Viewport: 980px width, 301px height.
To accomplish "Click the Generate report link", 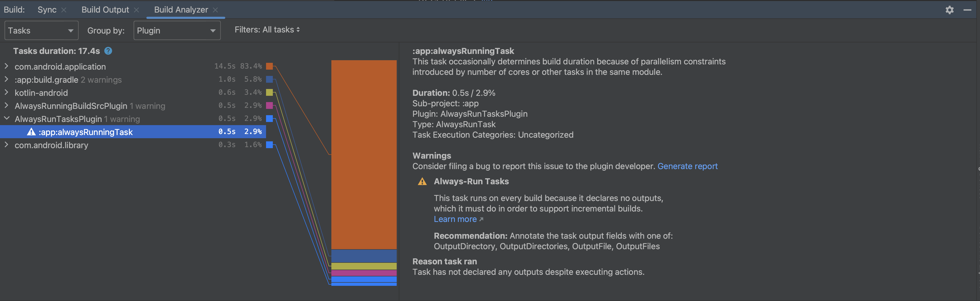I will tap(687, 166).
